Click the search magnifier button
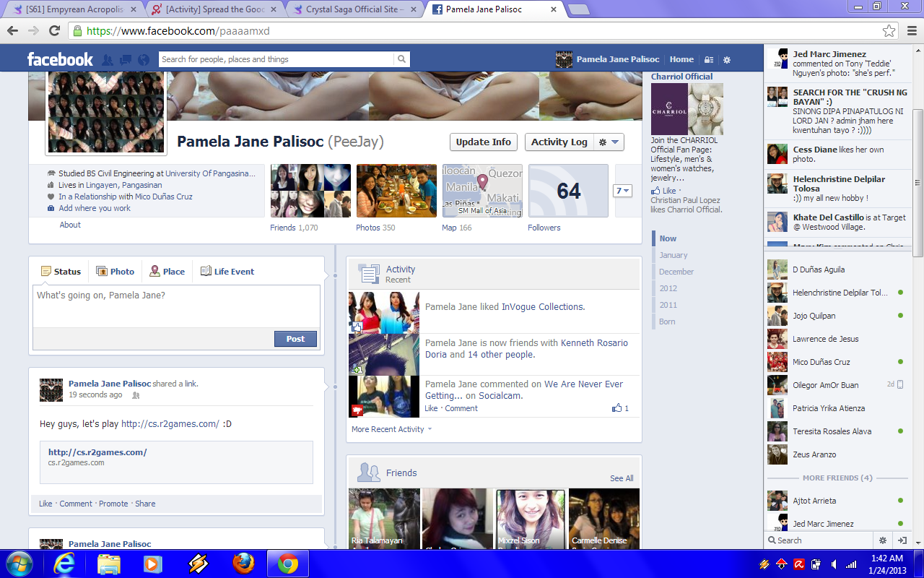The image size is (924, 578). pos(402,59)
